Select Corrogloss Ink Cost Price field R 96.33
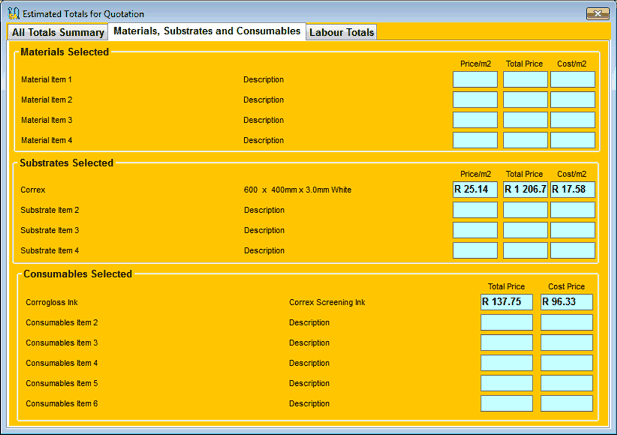 (566, 302)
